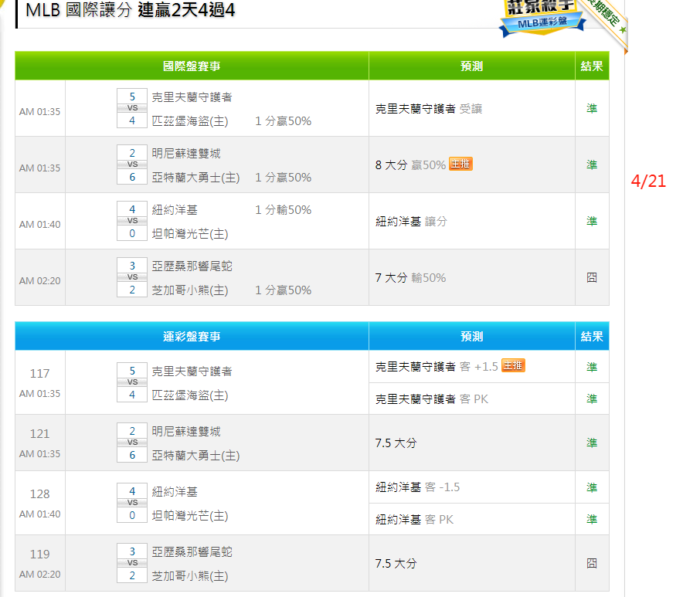Click 坦帕灣光芒(主) in the 國際盤 table
This screenshot has height=597, width=700.
pos(190,234)
